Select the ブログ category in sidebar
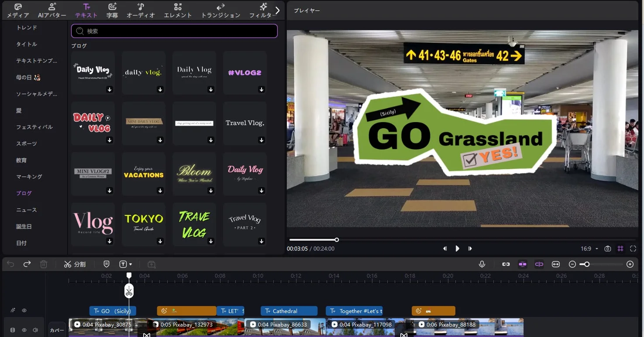The width and height of the screenshot is (644, 337). coord(24,193)
